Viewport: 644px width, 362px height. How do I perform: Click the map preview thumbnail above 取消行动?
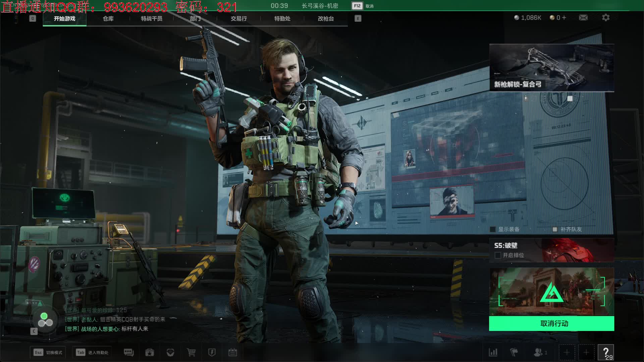(x=552, y=292)
